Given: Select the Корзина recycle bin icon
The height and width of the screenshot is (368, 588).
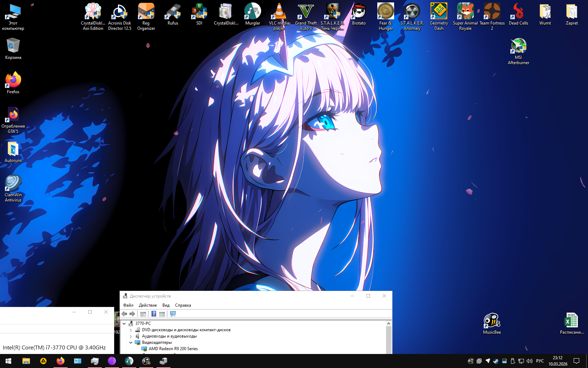Looking at the screenshot, I should coord(13,49).
